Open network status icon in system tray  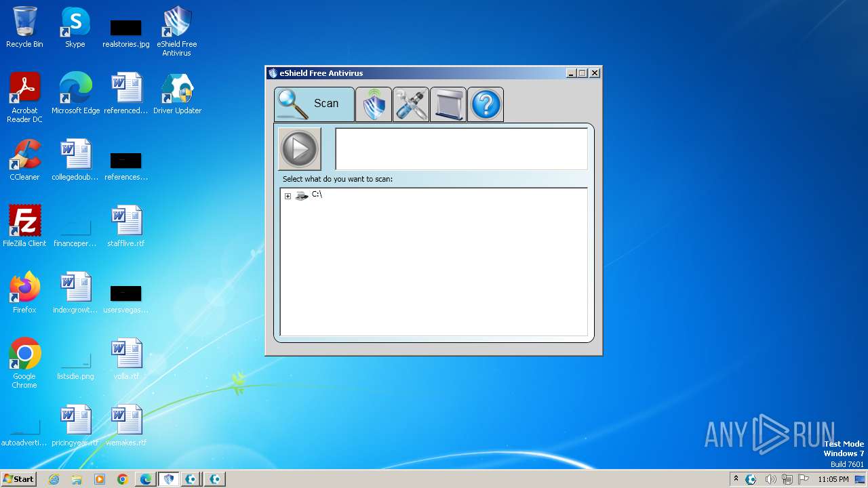pos(788,479)
